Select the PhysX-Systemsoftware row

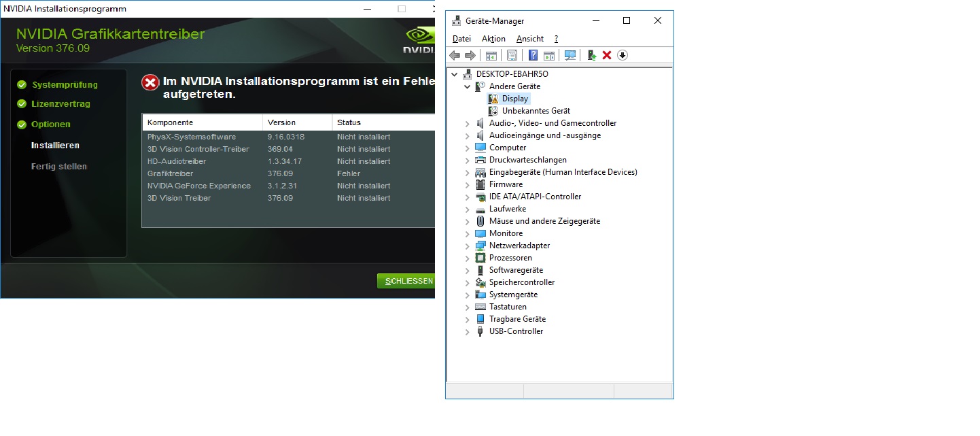click(288, 137)
